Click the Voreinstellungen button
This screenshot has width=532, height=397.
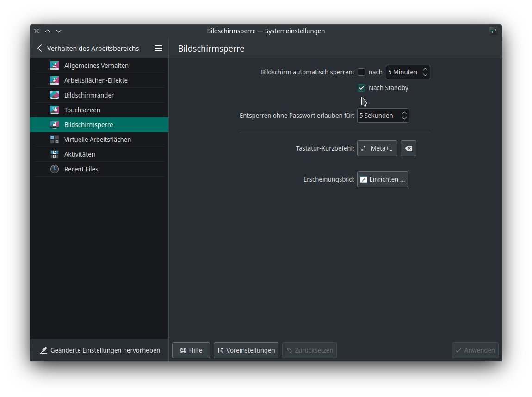(246, 350)
